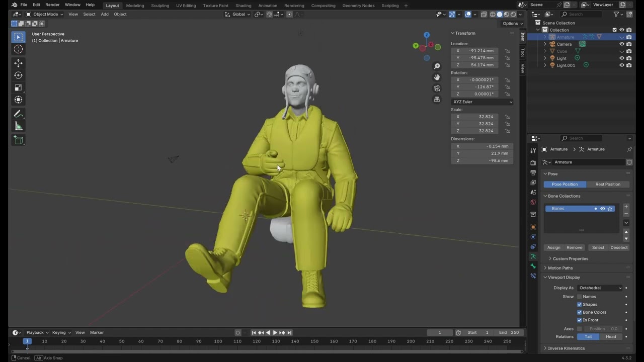Click frame 100 on timeline ruler
Image resolution: width=644 pixels, height=362 pixels.
[218, 341]
